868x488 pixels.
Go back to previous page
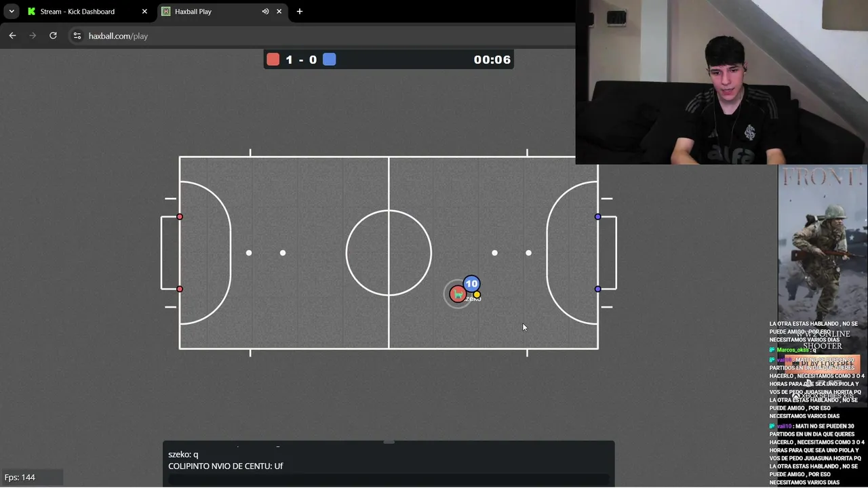coord(12,36)
